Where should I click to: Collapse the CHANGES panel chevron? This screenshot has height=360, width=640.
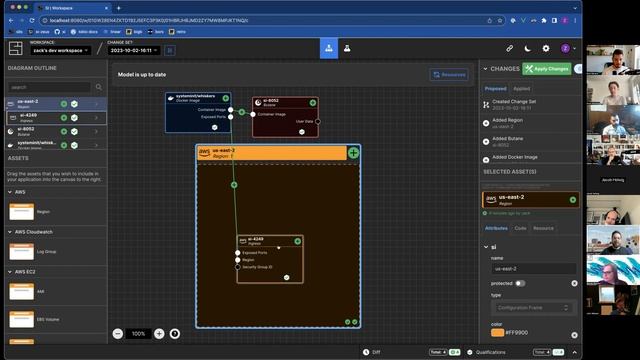coord(485,69)
